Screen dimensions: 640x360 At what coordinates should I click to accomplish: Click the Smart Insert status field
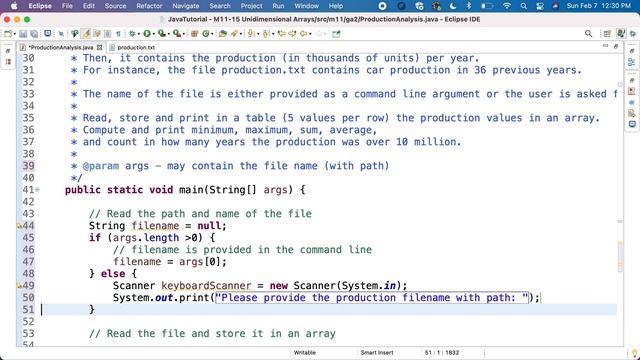point(377,353)
